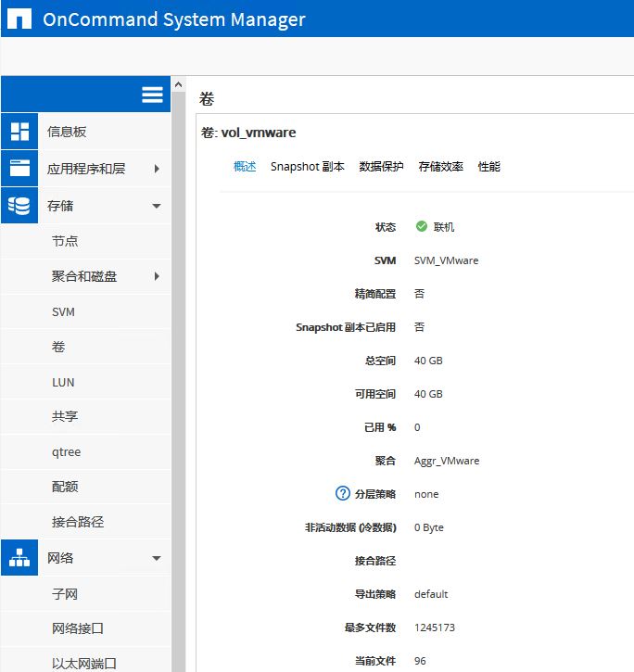Open 聚合和磁盘 in the sidebar
634x672 pixels.
[x=84, y=276]
